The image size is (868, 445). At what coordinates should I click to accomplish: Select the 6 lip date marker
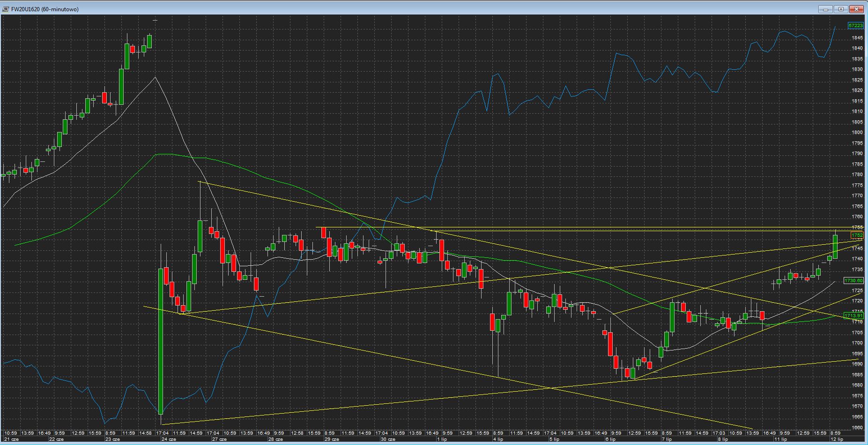pyautogui.click(x=610, y=439)
